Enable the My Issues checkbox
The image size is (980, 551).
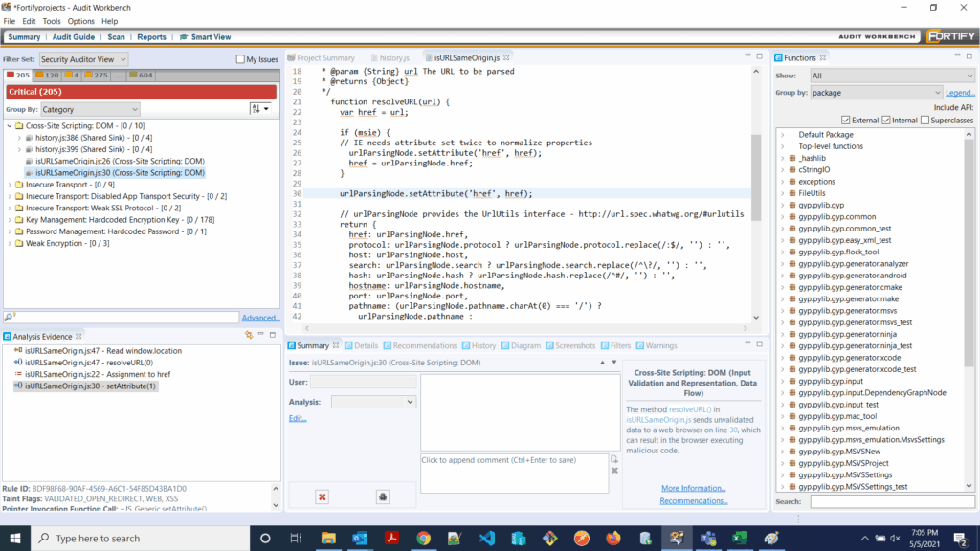pos(240,59)
